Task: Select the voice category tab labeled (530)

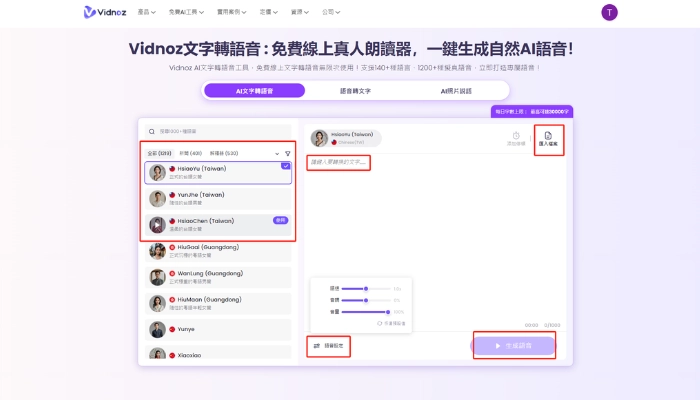Action: 224,153
